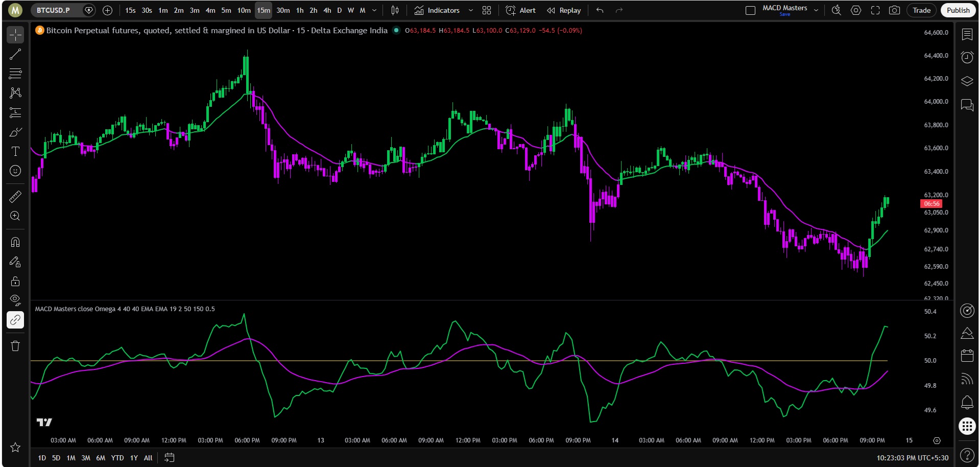Select the 1D date range
The height and width of the screenshot is (467, 980).
click(42, 458)
